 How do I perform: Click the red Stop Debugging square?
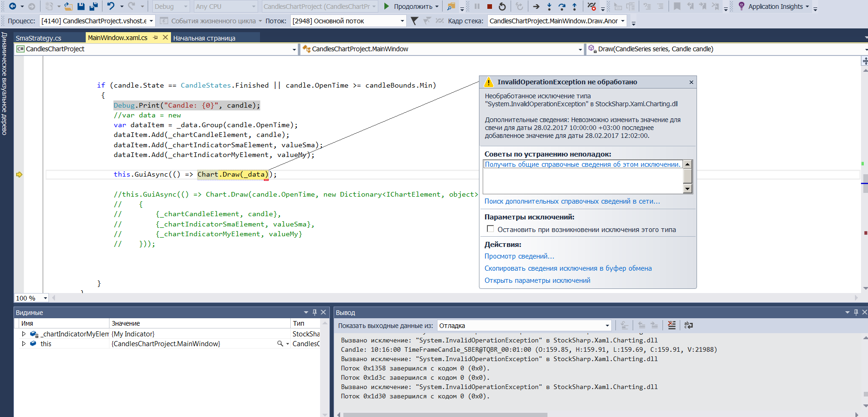click(489, 7)
